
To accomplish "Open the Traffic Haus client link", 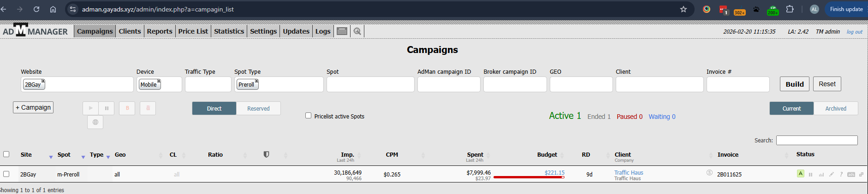I will [628, 172].
